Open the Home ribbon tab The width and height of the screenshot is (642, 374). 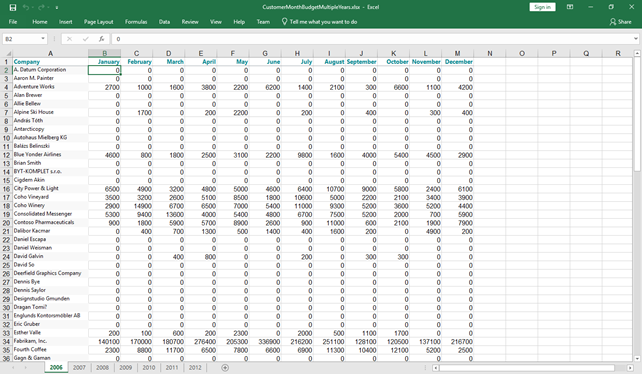point(40,22)
